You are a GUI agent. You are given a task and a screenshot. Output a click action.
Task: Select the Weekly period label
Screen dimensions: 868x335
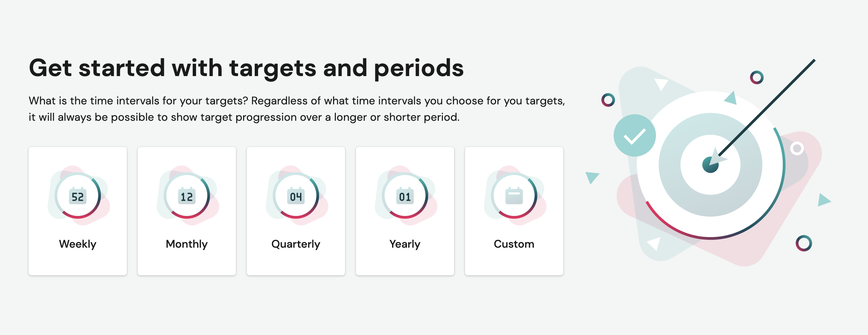click(78, 244)
